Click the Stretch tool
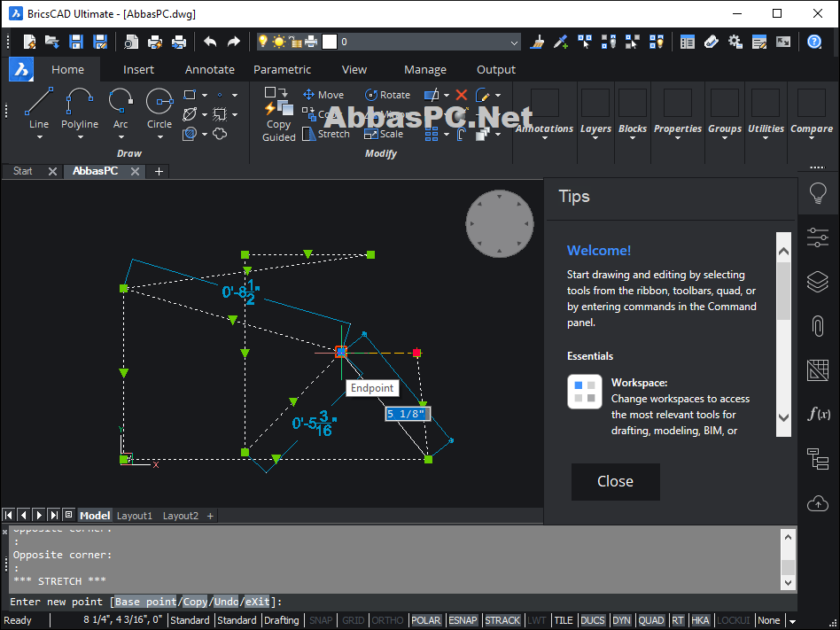The width and height of the screenshot is (840, 630). (326, 134)
